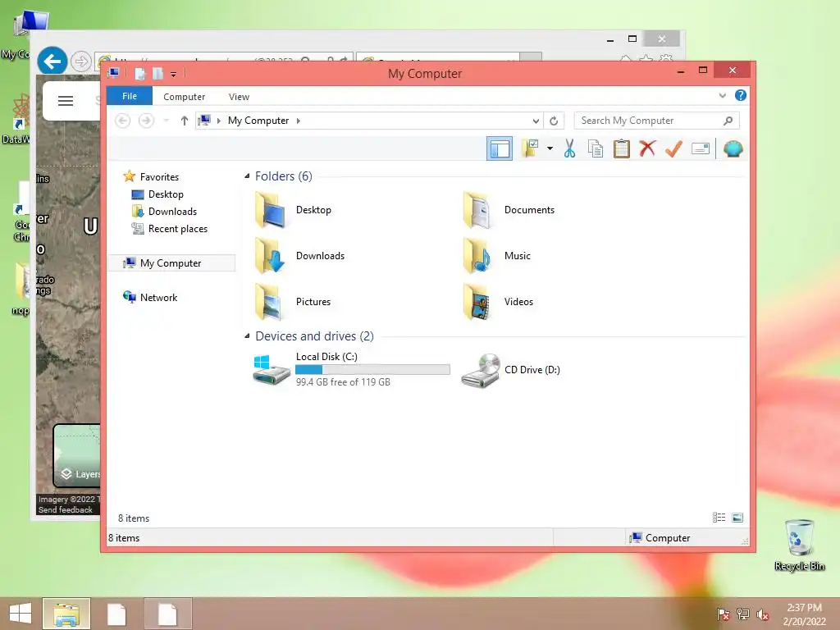The width and height of the screenshot is (840, 630).
Task: Click the Action Center flag tray icon
Action: pos(724,614)
